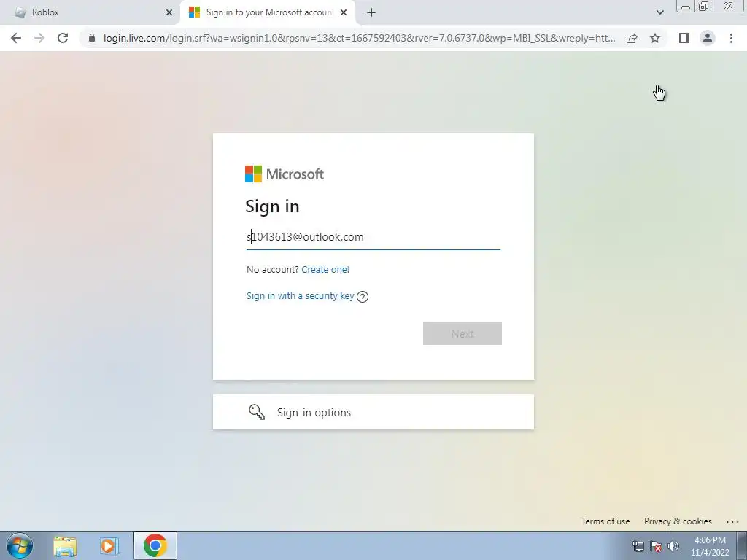Open security key help question mark

(363, 297)
